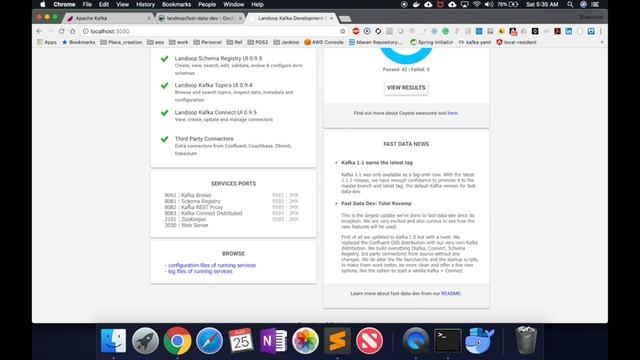This screenshot has height=360, width=640.
Task: Open the local-resident bookmark
Action: (516, 42)
